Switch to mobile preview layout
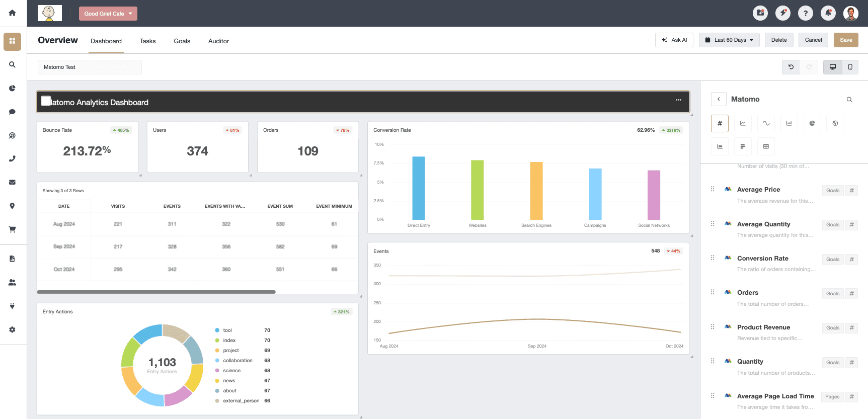Screen dimensions: 868x419 click(x=850, y=67)
